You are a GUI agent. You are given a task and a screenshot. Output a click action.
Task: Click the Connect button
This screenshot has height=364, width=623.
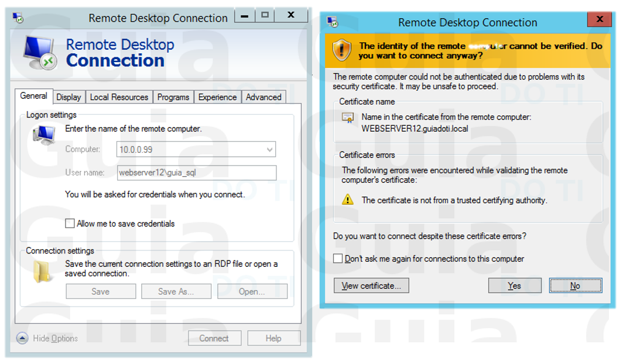(x=214, y=338)
